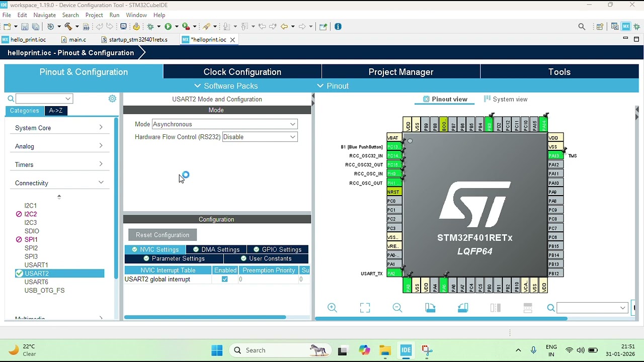Open the category search dropdown

pos(68,99)
